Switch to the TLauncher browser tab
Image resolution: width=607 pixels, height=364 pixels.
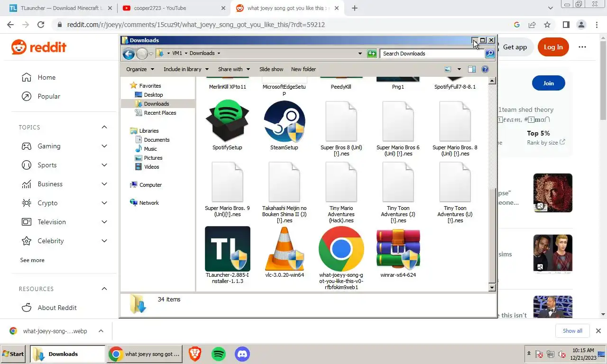point(61,8)
